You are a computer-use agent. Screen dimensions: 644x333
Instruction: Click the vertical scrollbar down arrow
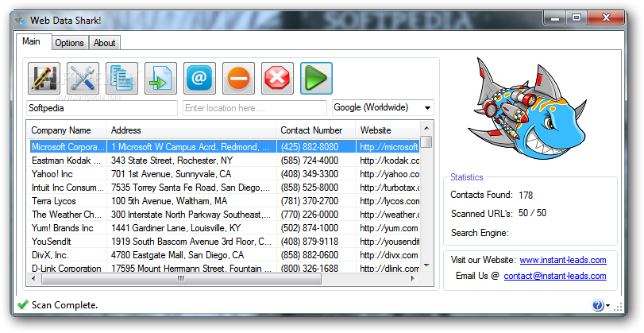[426, 265]
